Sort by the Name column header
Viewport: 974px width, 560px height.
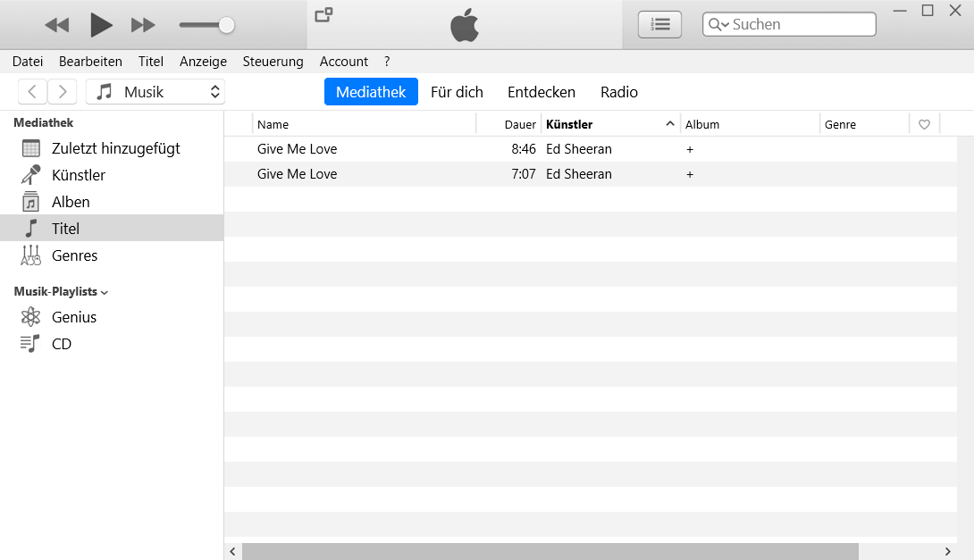click(x=364, y=124)
